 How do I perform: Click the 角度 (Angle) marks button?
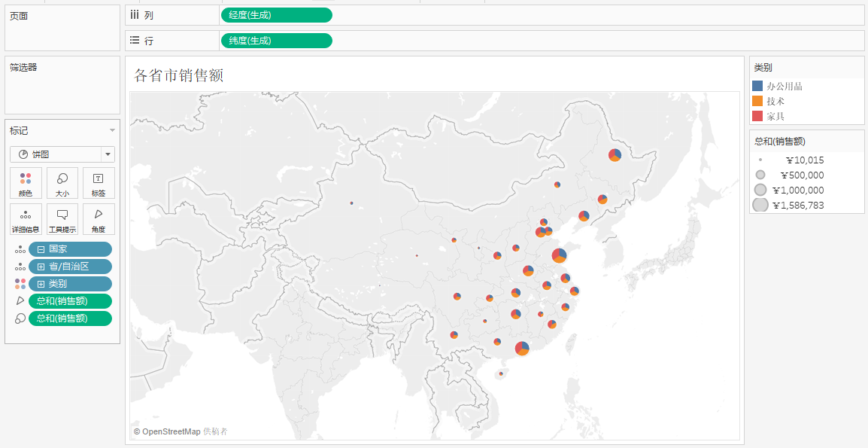pyautogui.click(x=99, y=219)
